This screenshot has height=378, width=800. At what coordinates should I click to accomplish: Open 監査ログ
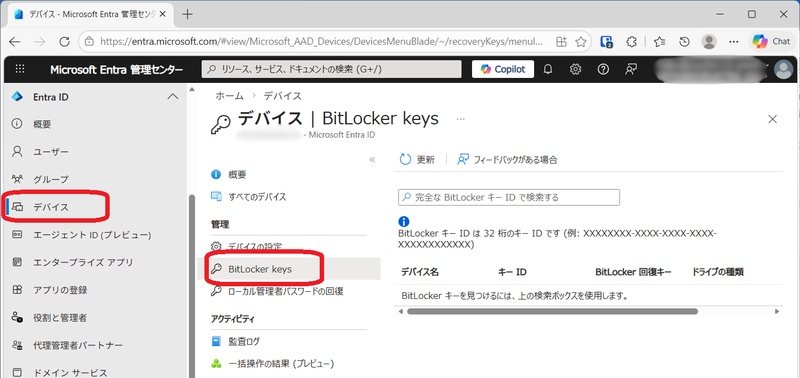[244, 341]
